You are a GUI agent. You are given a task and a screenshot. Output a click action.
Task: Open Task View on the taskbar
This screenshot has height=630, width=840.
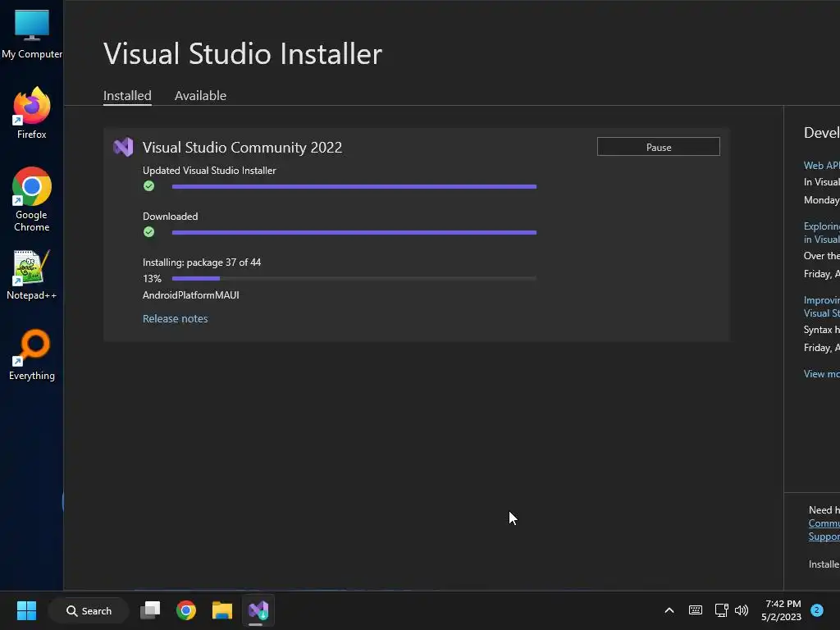pos(150,610)
